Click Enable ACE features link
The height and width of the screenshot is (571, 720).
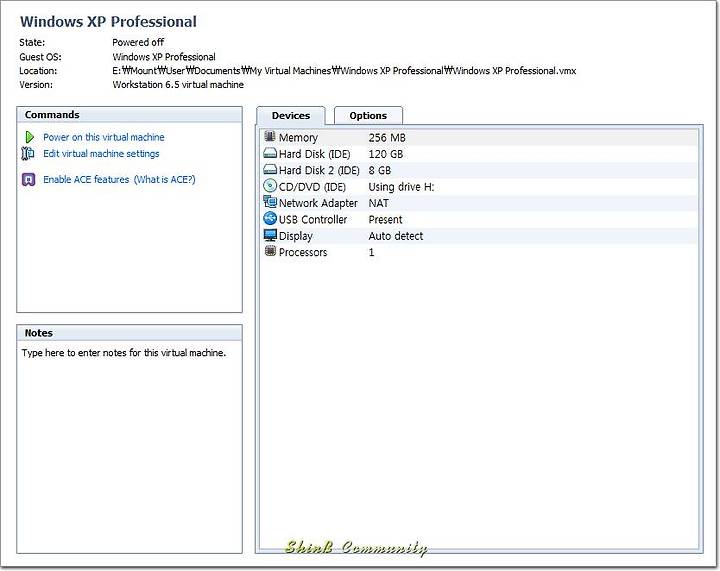[x=86, y=179]
